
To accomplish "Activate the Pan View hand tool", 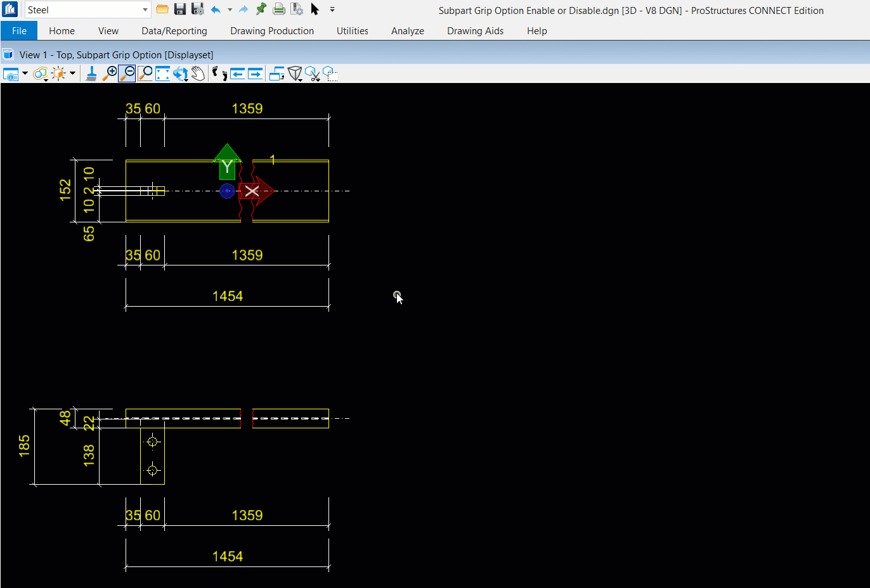I will (198, 73).
